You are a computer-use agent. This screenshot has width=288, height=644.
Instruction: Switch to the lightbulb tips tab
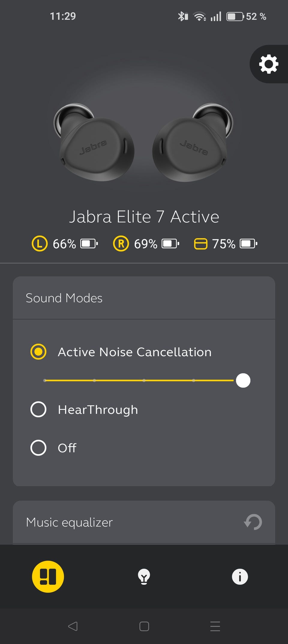tap(144, 577)
